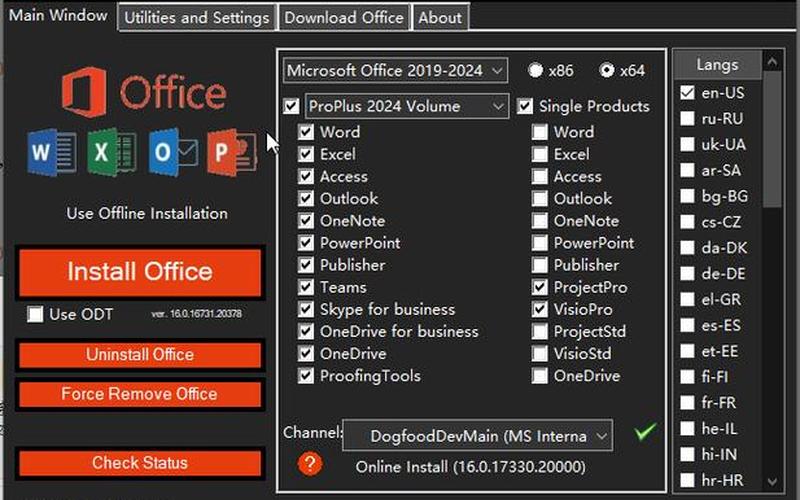Check the fr-FR language

pos(687,403)
